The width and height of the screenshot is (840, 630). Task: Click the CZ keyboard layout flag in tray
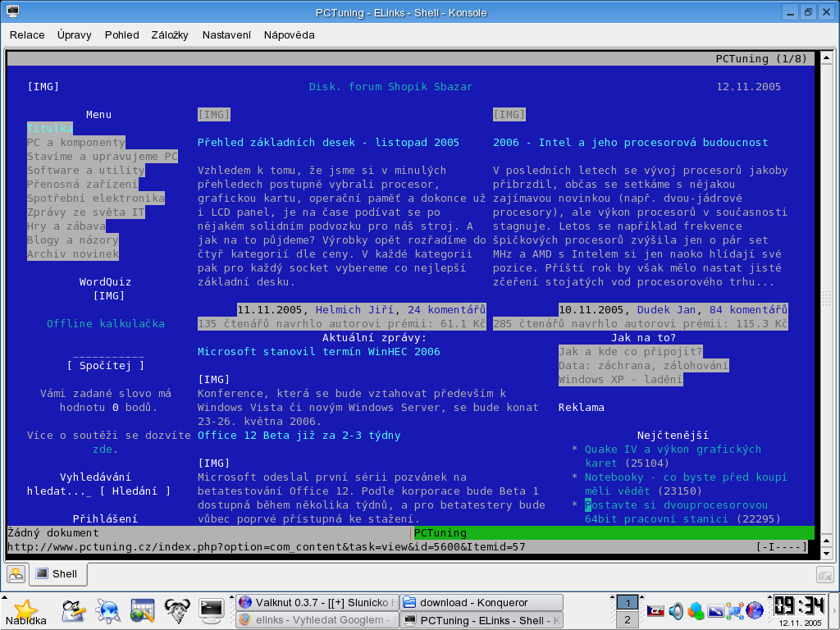click(655, 610)
